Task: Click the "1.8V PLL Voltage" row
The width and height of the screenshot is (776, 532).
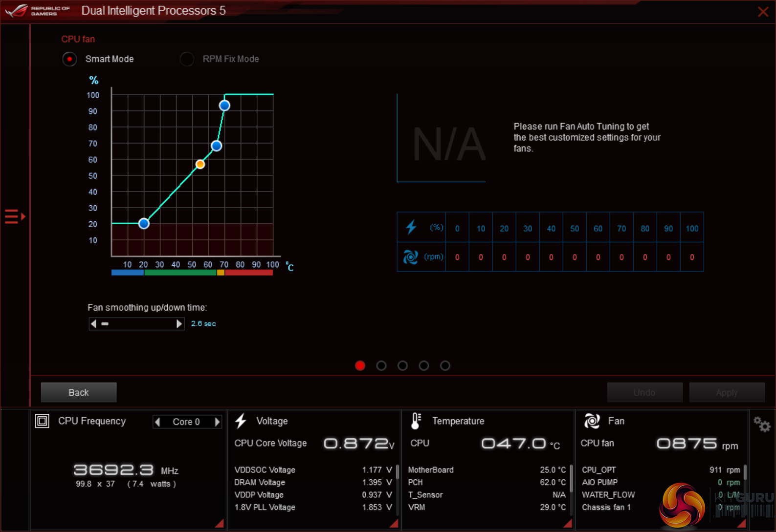Action: (313, 507)
